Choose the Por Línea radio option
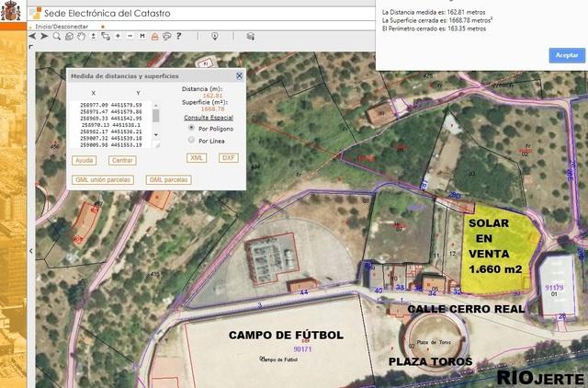The image size is (588, 388). (x=191, y=141)
